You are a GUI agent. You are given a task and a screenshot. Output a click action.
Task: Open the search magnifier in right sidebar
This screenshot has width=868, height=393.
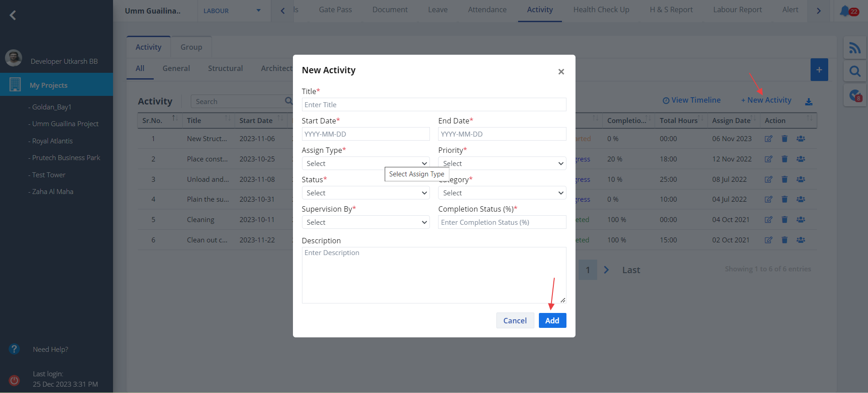[x=854, y=71]
